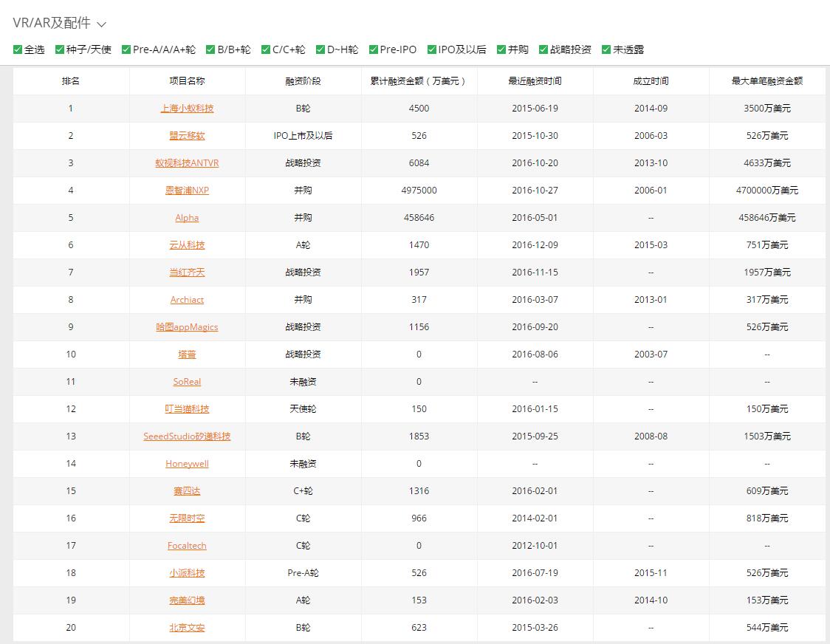Click the Honeywell project name
The height and width of the screenshot is (644, 830).
[187, 464]
